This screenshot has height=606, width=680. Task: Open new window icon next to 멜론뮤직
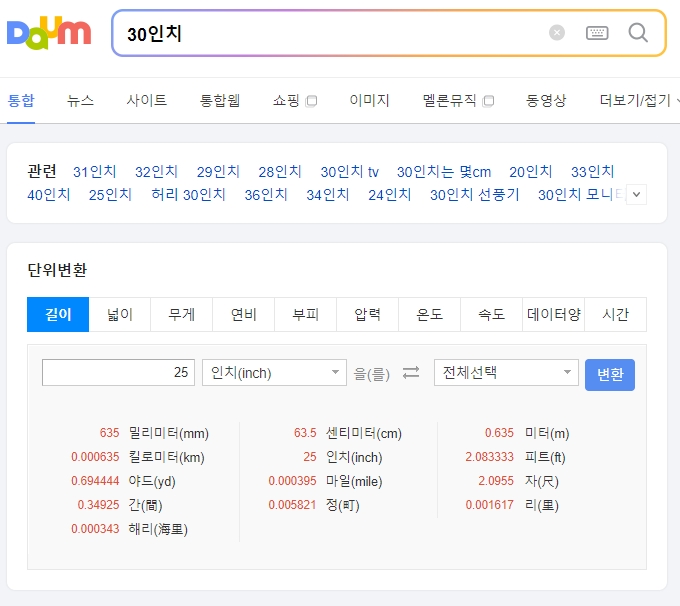click(488, 101)
